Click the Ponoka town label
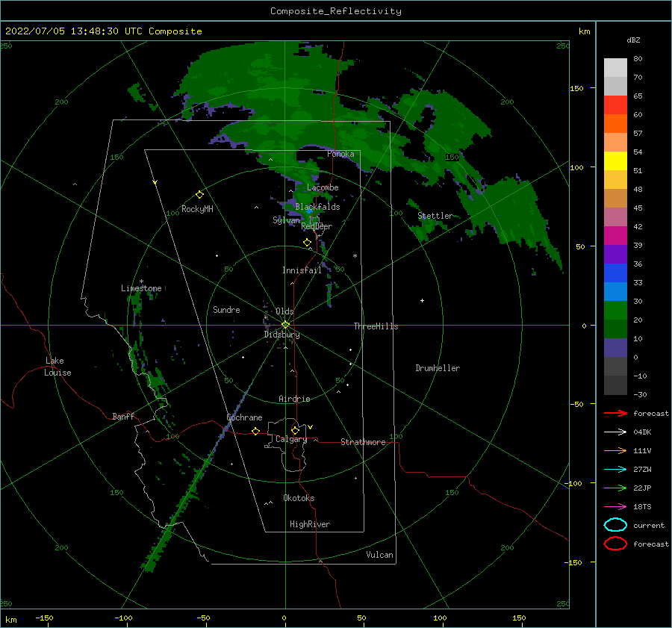This screenshot has height=628, width=672. tap(340, 154)
